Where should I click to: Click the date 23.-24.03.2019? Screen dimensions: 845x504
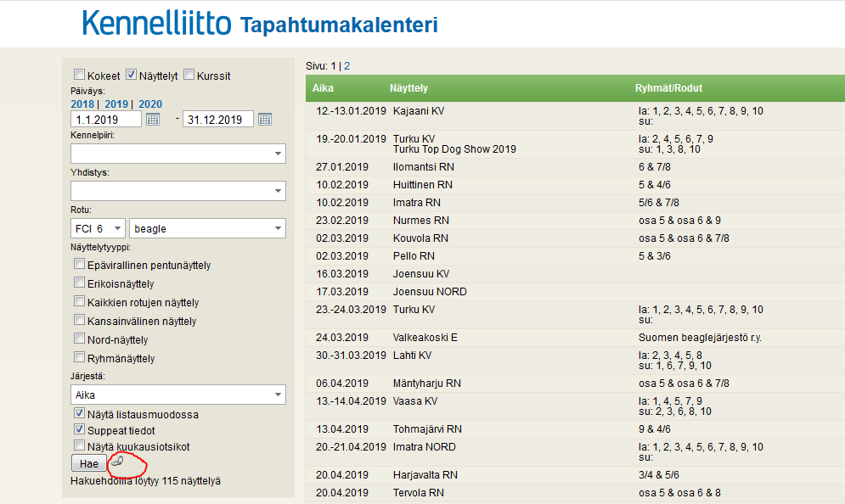pyautogui.click(x=351, y=309)
